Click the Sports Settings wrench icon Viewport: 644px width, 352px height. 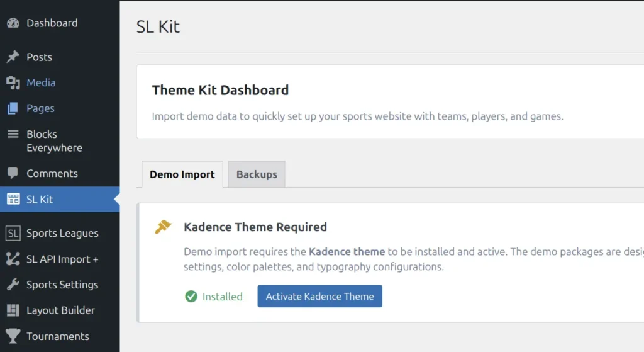[13, 285]
